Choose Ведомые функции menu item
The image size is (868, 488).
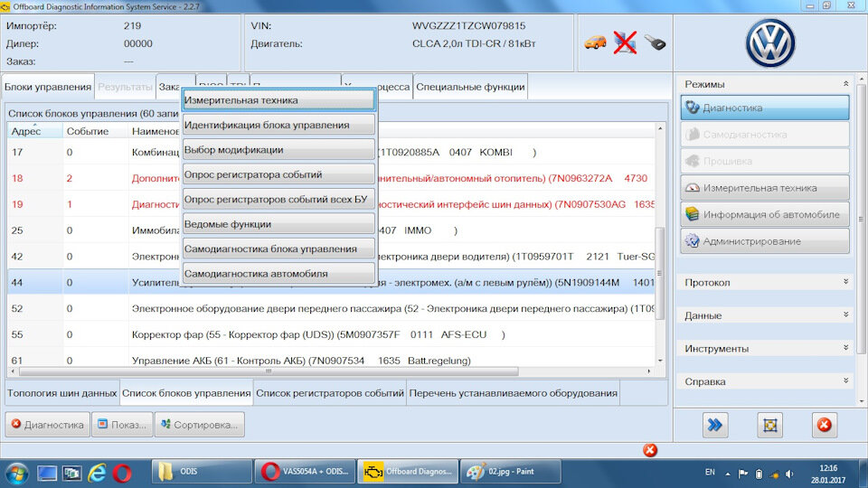[279, 224]
